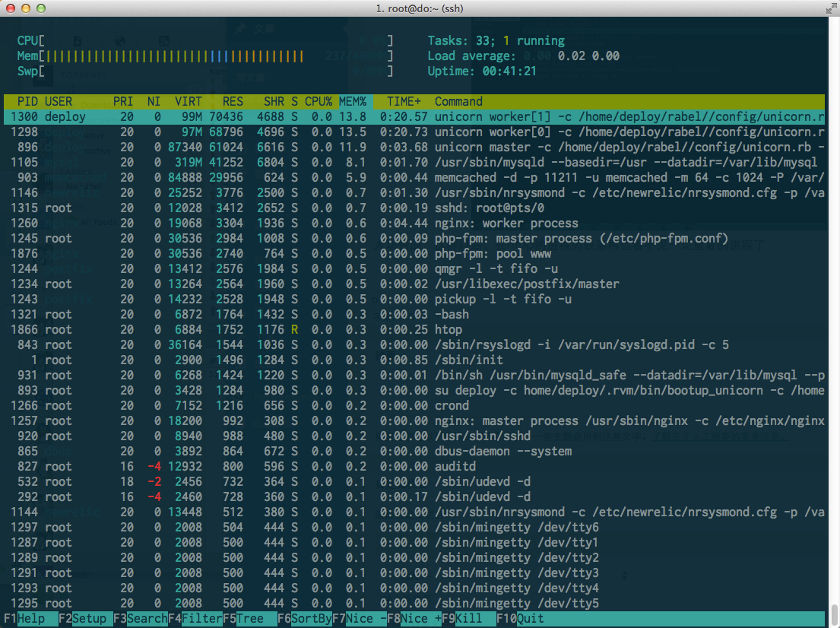
Task: Click the CPU meter label
Action: 28,41
